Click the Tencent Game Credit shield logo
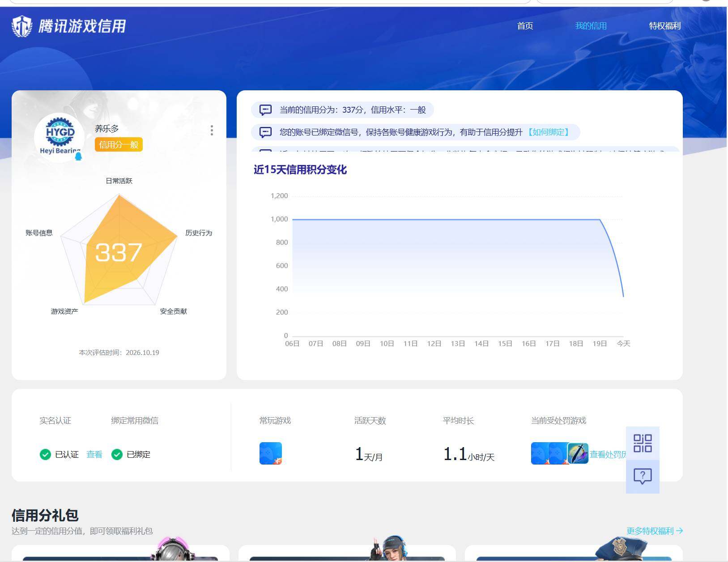 tap(22, 26)
